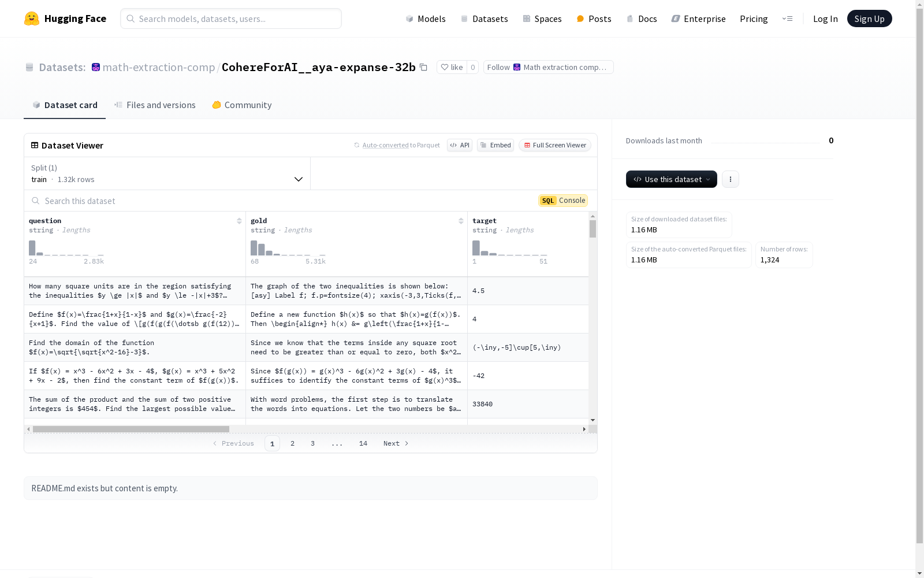Image resolution: width=924 pixels, height=578 pixels.
Task: Click the target cell '(-\iny,-5]\cup[5,\iny)'
Action: pyautogui.click(x=528, y=347)
